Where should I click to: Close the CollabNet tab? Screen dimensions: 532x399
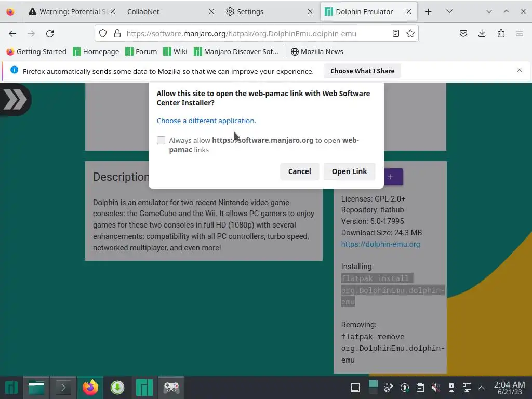pos(211,11)
